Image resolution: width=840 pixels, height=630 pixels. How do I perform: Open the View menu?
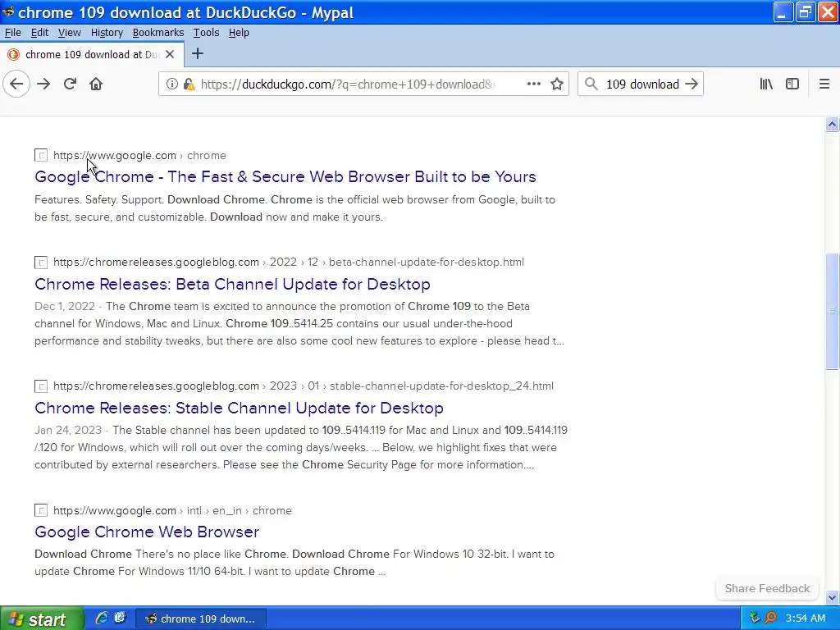click(x=69, y=33)
